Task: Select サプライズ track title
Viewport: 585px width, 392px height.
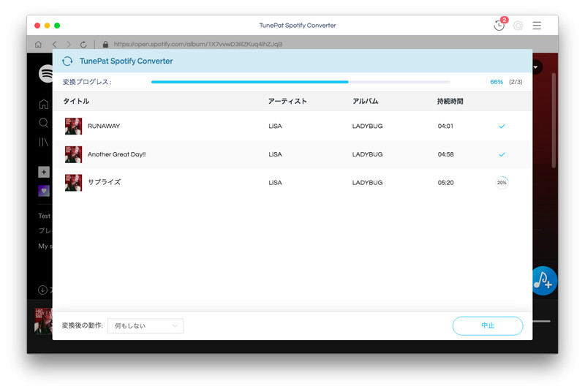Action: [x=104, y=182]
